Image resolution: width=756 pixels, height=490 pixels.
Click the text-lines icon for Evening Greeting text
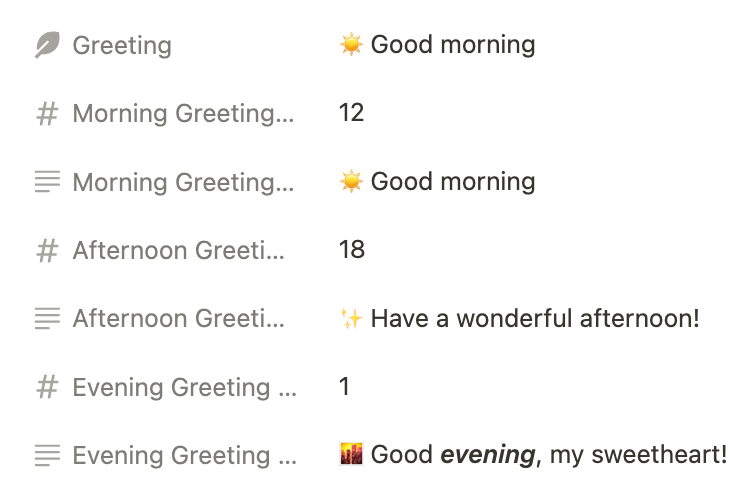point(47,455)
